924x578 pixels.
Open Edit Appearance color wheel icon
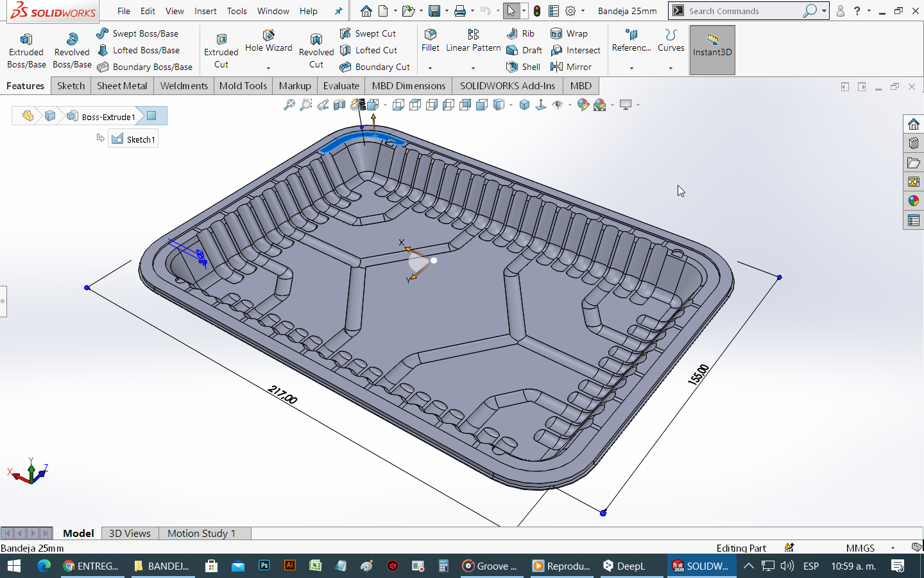click(583, 105)
